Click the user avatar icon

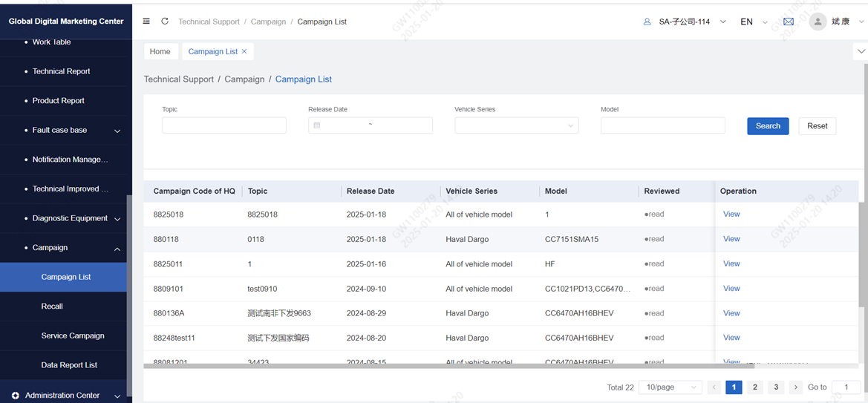(818, 22)
